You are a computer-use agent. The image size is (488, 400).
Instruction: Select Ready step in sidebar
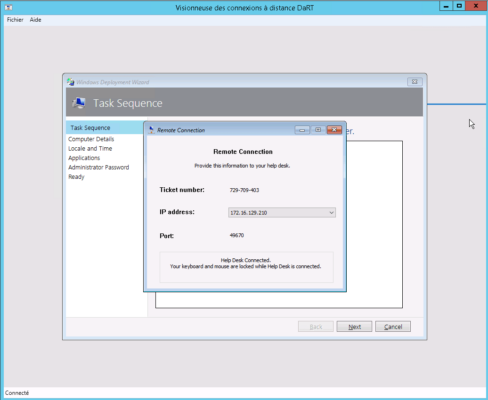76,177
